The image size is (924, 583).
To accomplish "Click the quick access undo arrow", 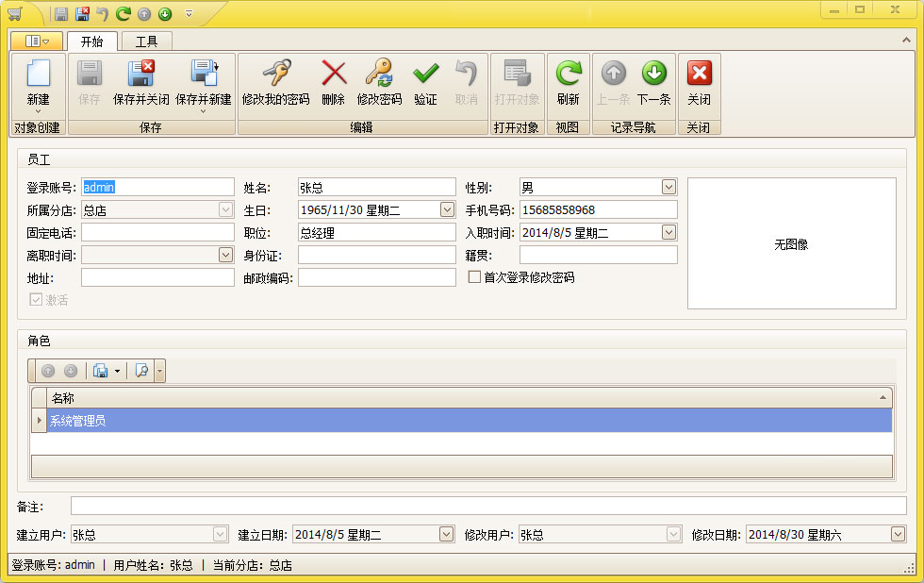I will pos(103,13).
